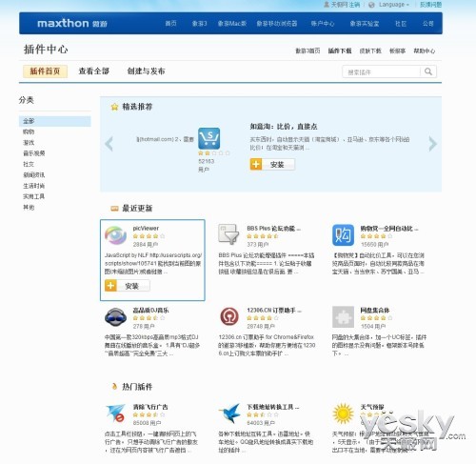
Task: Click the 插件下载 link
Action: pyautogui.click(x=340, y=50)
